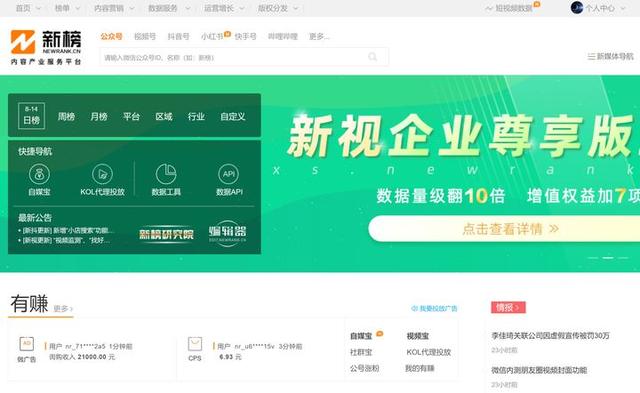
Task: Open the 数据工具 pie chart icon
Action: (166, 174)
